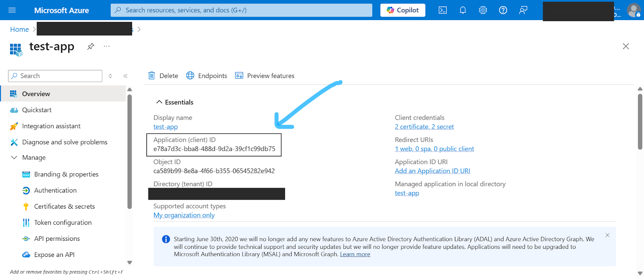Open the 2 certificate, 2 secret link

424,127
